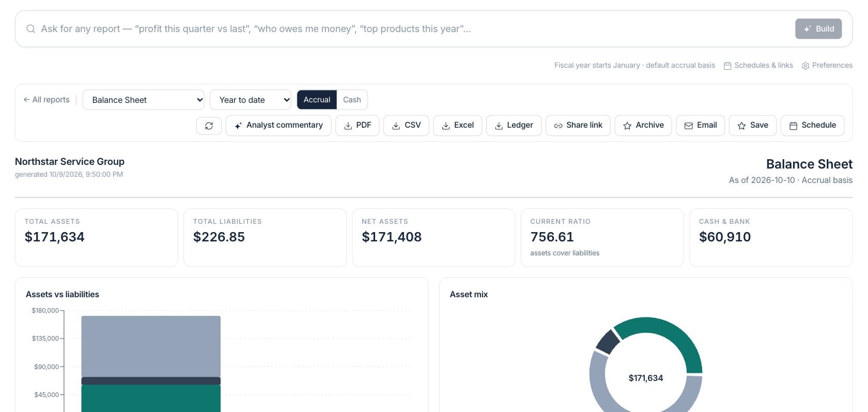Switch to Cash basis
The height and width of the screenshot is (412, 868).
pos(352,100)
